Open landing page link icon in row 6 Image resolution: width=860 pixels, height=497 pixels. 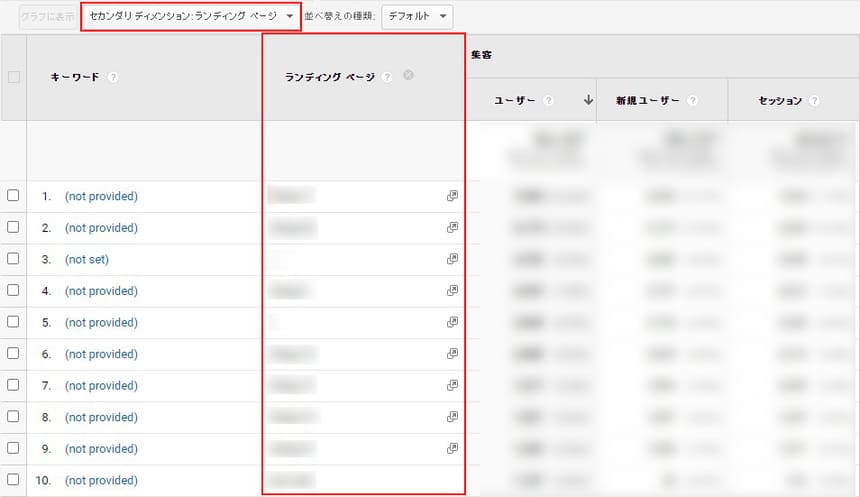click(452, 354)
